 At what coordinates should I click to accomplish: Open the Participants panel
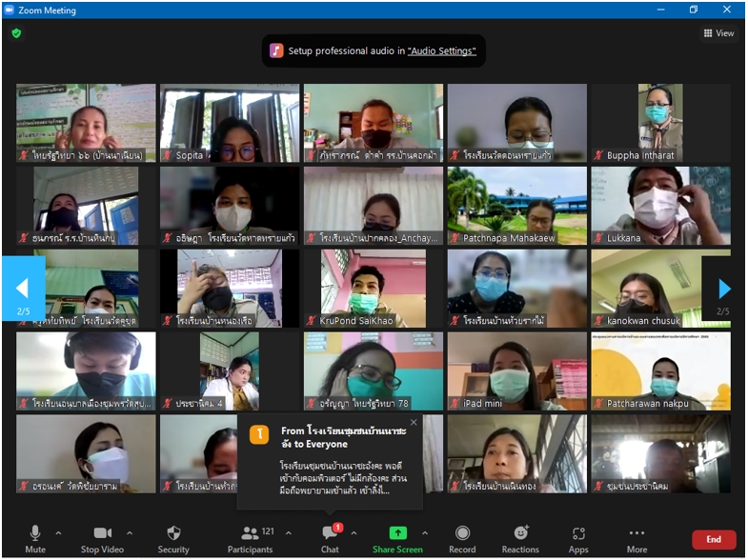click(x=251, y=538)
